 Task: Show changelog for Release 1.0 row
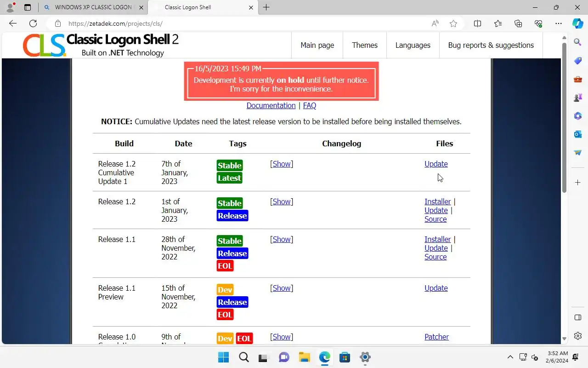coord(282,337)
